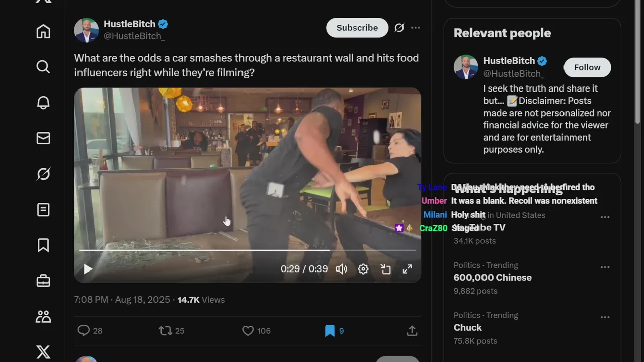Image resolution: width=644 pixels, height=362 pixels.
Task: Like the post heart icon
Action: (256, 331)
